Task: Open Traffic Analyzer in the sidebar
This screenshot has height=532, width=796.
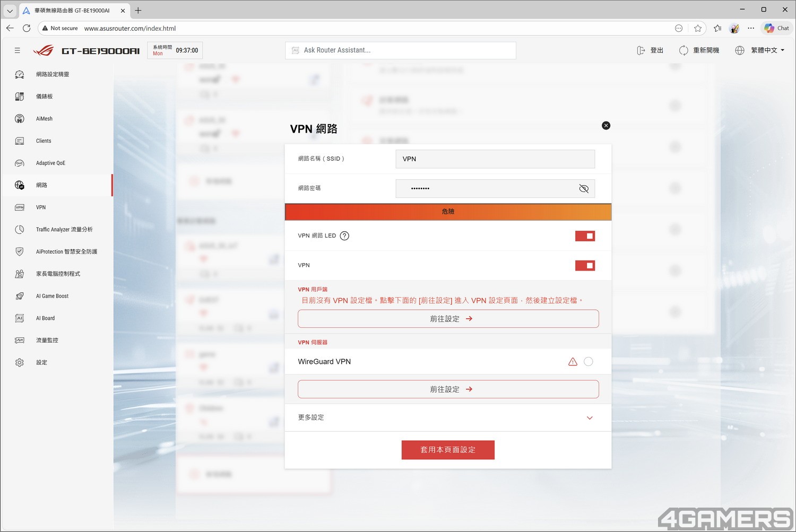Action: coord(64,230)
